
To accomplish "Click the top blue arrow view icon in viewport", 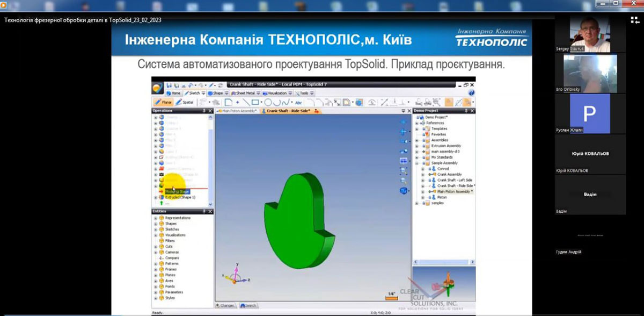I will [x=405, y=122].
